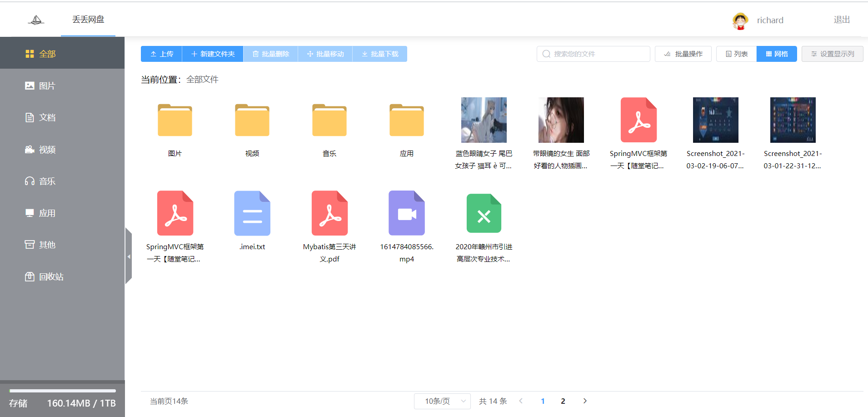Image resolution: width=868 pixels, height=417 pixels.
Task: Select 全部 in the sidebar
Action: pos(62,54)
